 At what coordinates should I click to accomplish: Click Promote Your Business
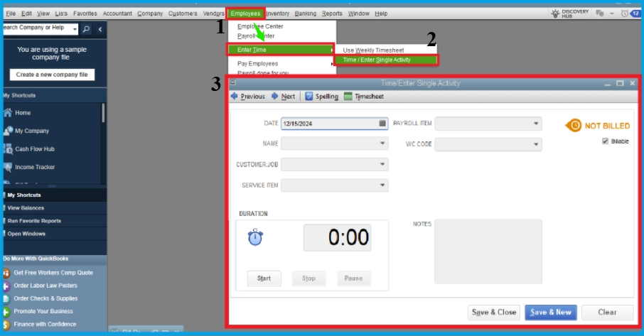(x=43, y=311)
